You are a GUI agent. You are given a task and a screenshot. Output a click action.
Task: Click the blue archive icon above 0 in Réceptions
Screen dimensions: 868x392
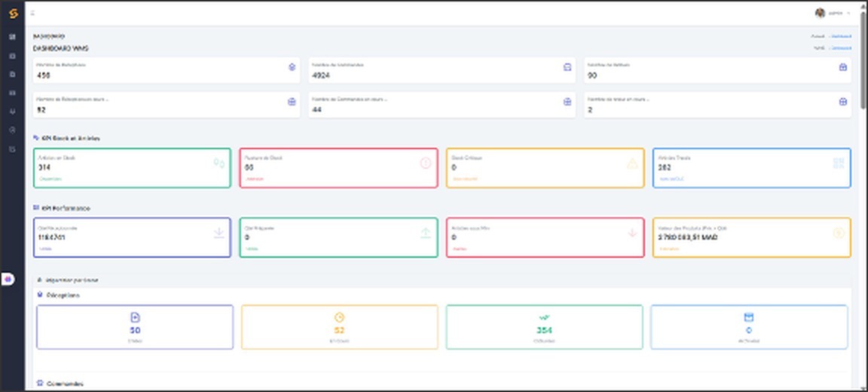point(749,317)
